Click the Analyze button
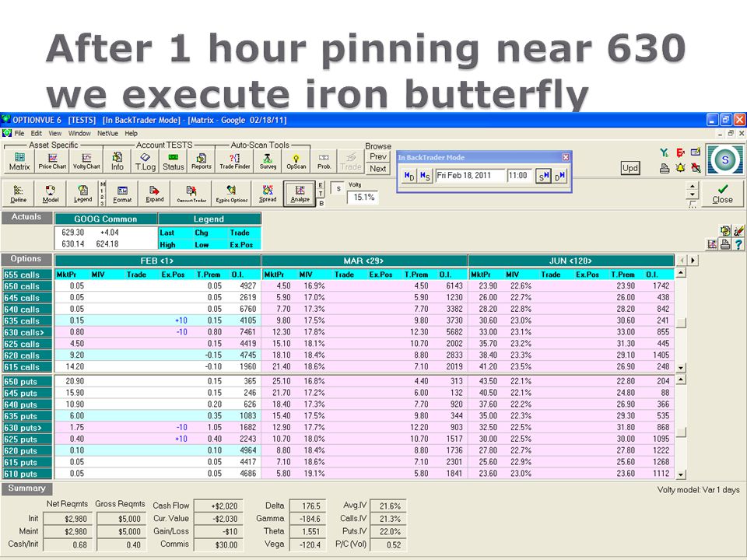The image size is (747, 560). click(300, 194)
